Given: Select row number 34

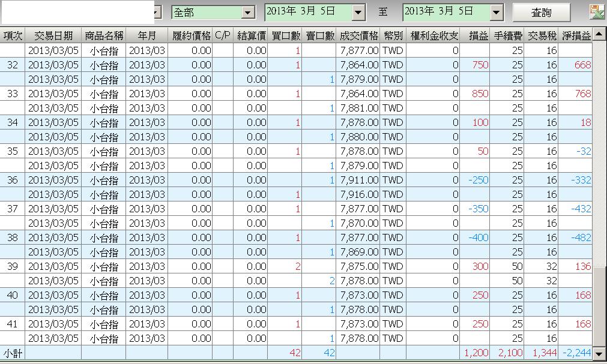Looking at the screenshot, I should pyautogui.click(x=13, y=122).
